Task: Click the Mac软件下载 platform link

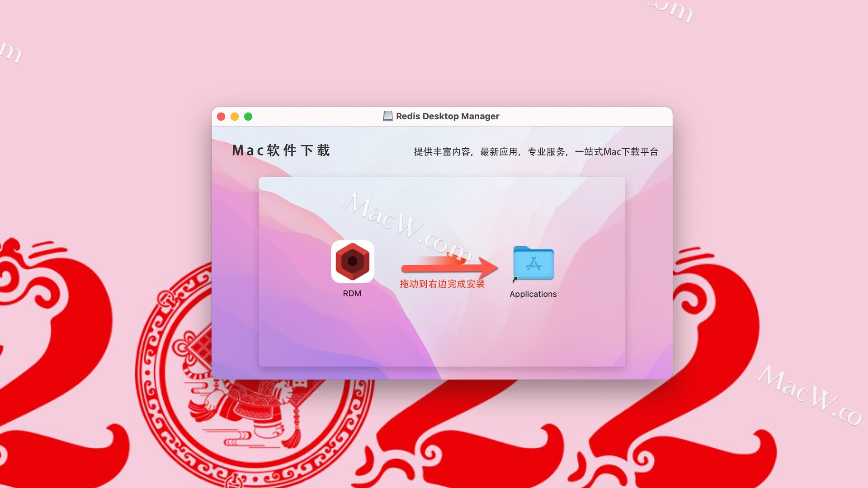Action: (286, 151)
